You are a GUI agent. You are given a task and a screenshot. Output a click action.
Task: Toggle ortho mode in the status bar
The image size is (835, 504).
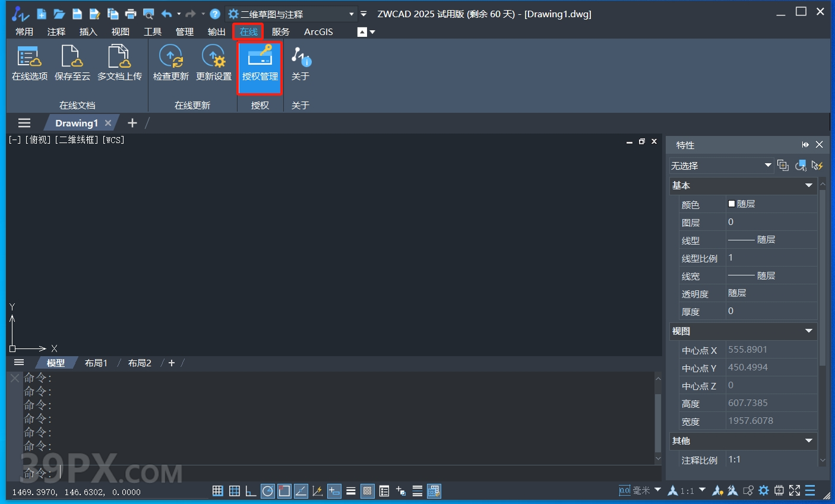(251, 491)
